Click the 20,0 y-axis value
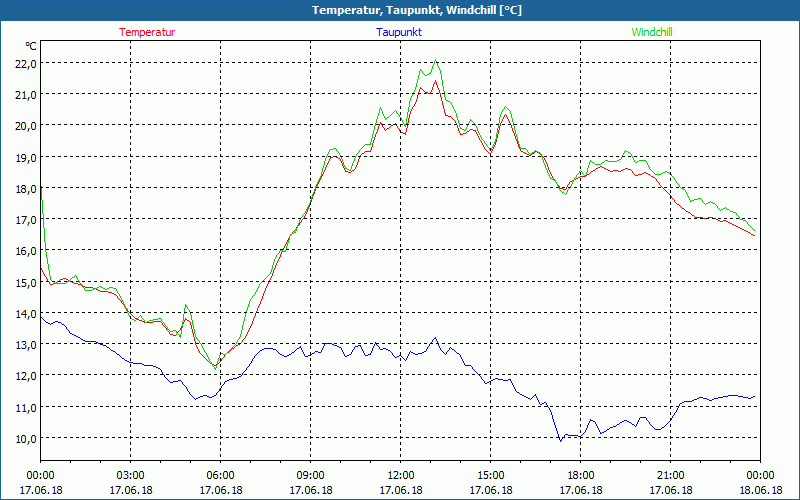The image size is (800, 500). tap(27, 126)
